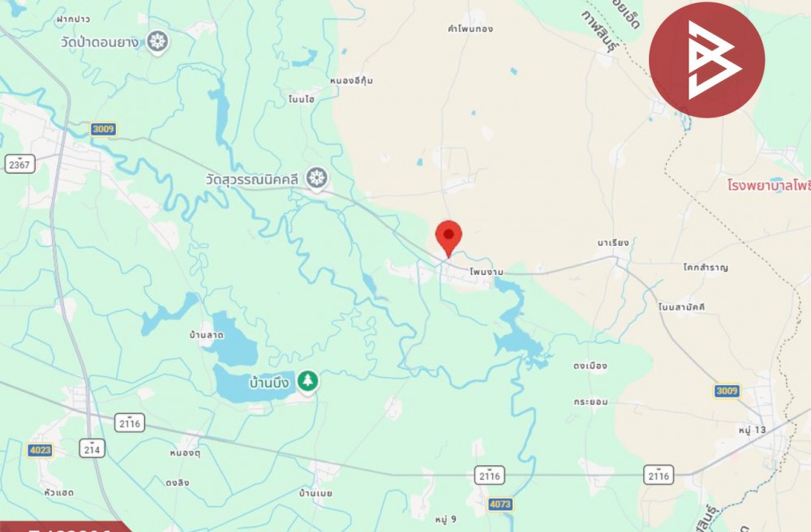Click the blue 3009 road shield near top left

click(x=103, y=129)
